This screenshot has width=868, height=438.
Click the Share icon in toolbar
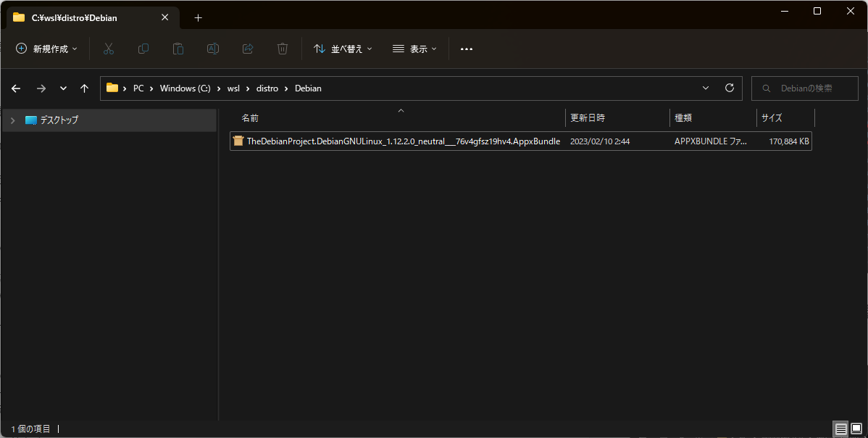click(248, 49)
